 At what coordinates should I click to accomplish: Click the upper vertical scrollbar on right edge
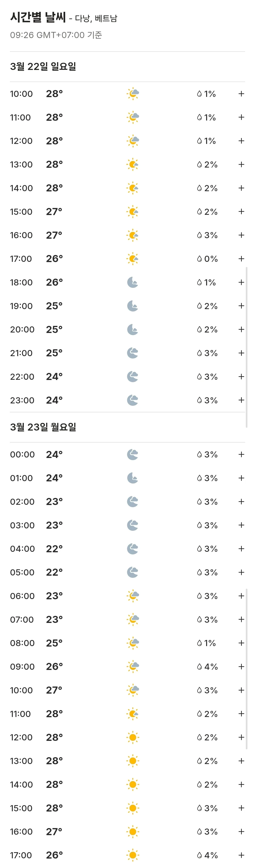(247, 347)
